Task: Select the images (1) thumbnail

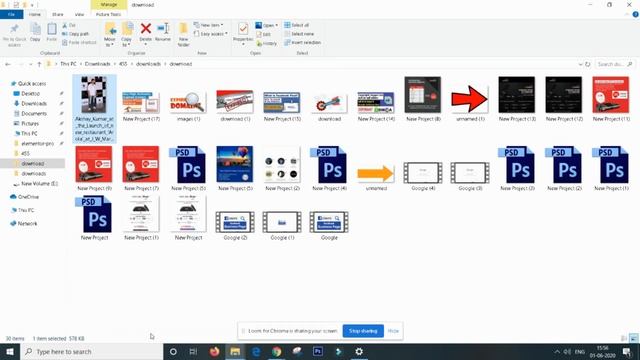Action: [188, 103]
